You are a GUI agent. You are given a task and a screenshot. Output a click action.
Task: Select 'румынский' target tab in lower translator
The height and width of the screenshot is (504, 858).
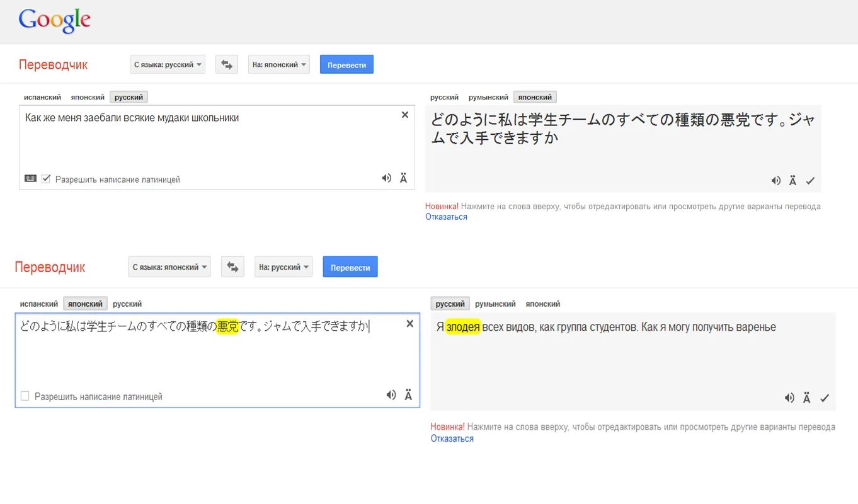495,304
